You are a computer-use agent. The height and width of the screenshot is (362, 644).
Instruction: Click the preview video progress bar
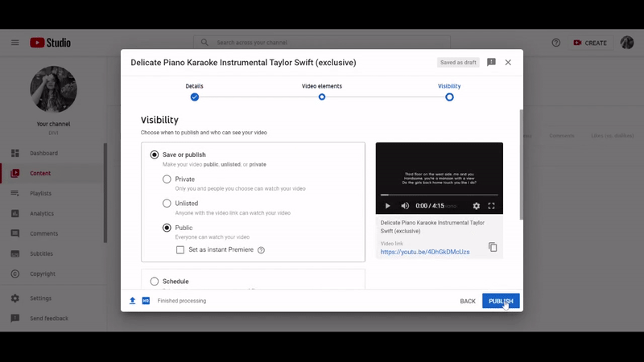tap(439, 195)
